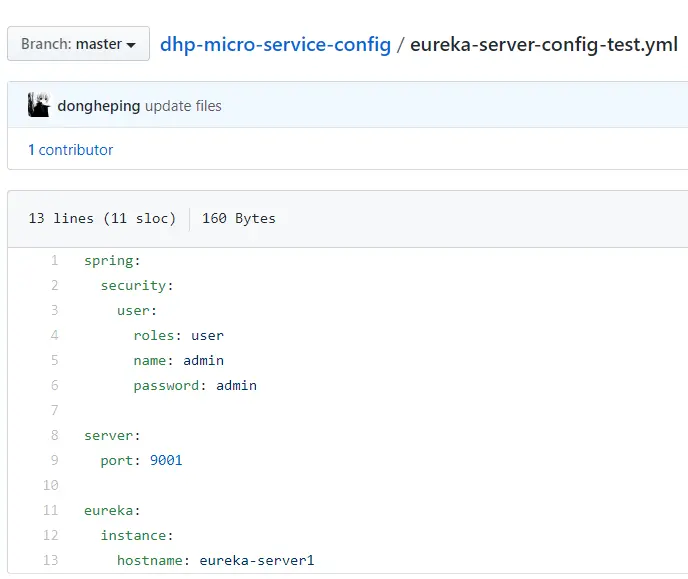Click dongheping's avatar image
This screenshot has height=579, width=688.
(39, 105)
